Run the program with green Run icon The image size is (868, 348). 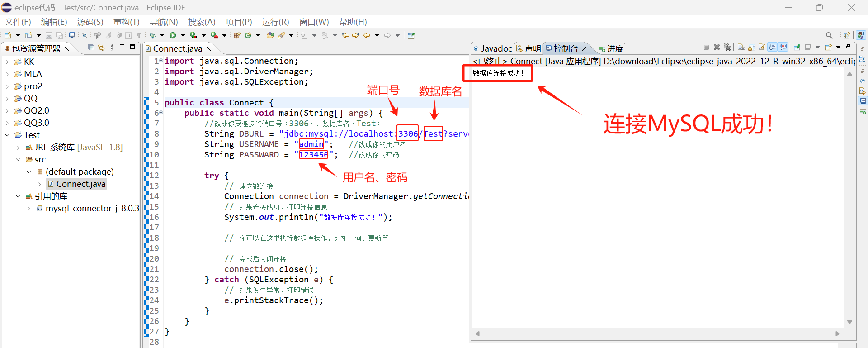173,35
